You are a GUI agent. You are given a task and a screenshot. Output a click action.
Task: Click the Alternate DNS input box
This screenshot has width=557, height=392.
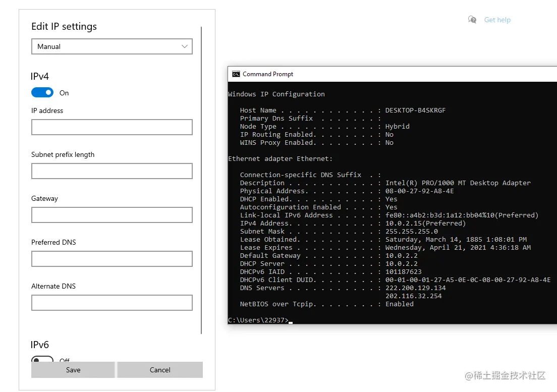click(112, 303)
